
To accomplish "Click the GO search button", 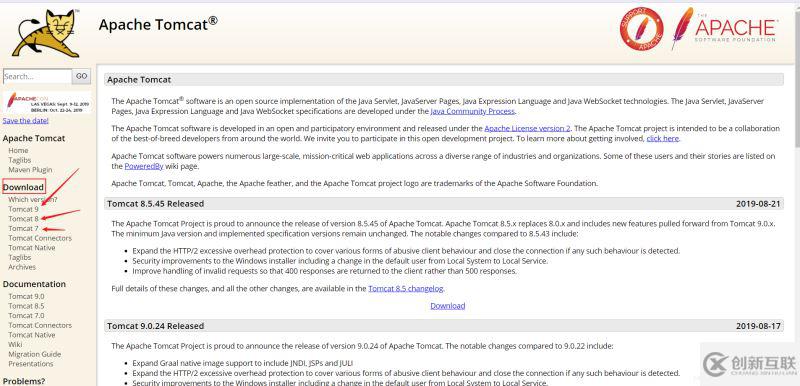I will tap(82, 76).
